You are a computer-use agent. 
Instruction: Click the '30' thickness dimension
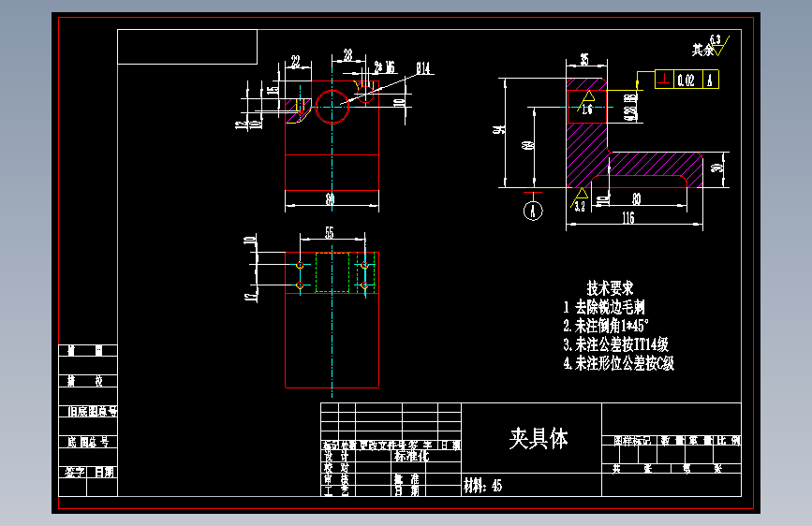coord(716,168)
